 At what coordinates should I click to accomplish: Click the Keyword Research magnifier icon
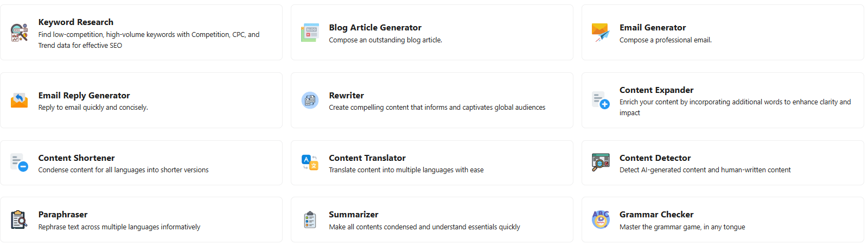[x=20, y=33]
